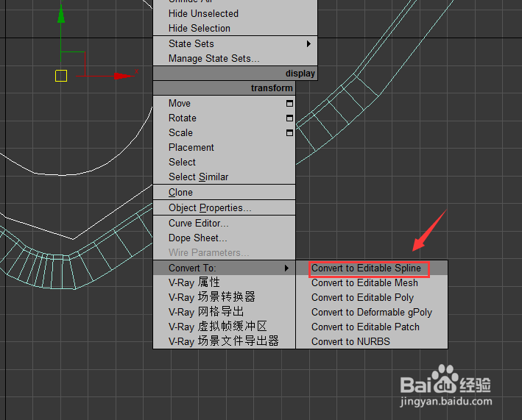
Task: Open V-Ray 场景转换器 menu entry
Action: pos(224,297)
